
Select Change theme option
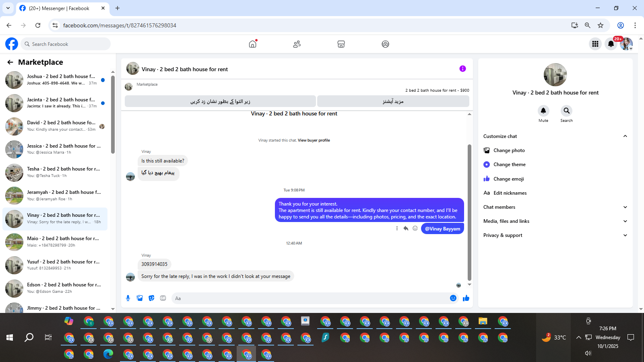click(555, 165)
